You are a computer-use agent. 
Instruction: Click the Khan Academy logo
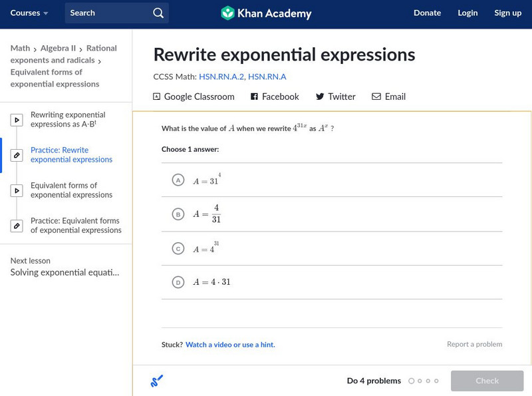[266, 13]
